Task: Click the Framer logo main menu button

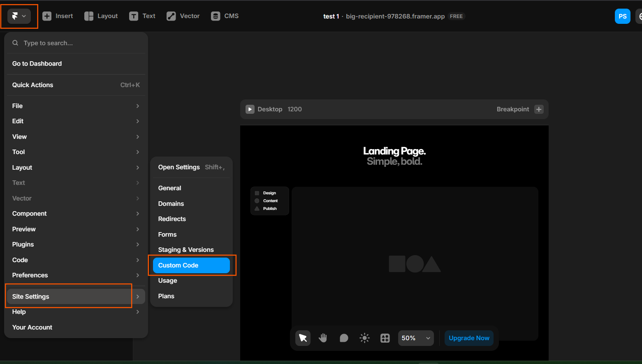Action: point(19,16)
